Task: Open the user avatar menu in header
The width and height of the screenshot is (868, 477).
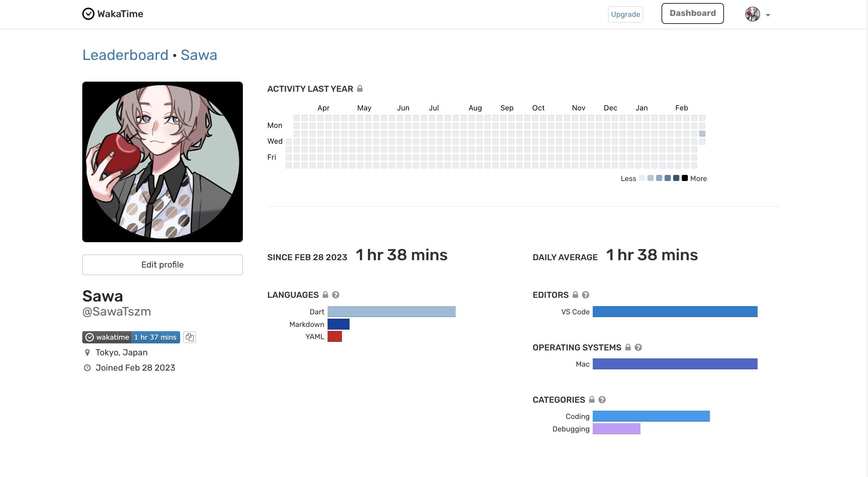Action: click(x=752, y=14)
